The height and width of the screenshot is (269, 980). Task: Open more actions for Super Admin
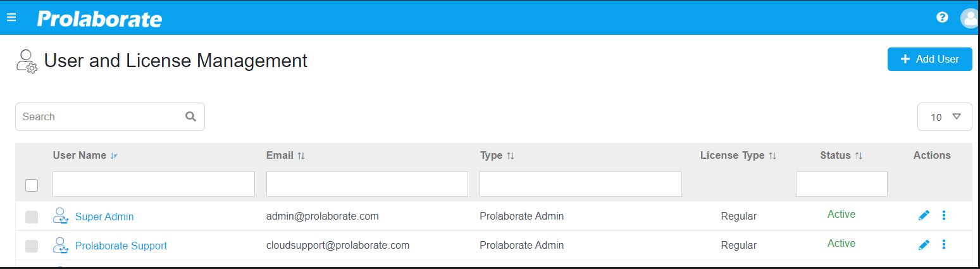944,216
